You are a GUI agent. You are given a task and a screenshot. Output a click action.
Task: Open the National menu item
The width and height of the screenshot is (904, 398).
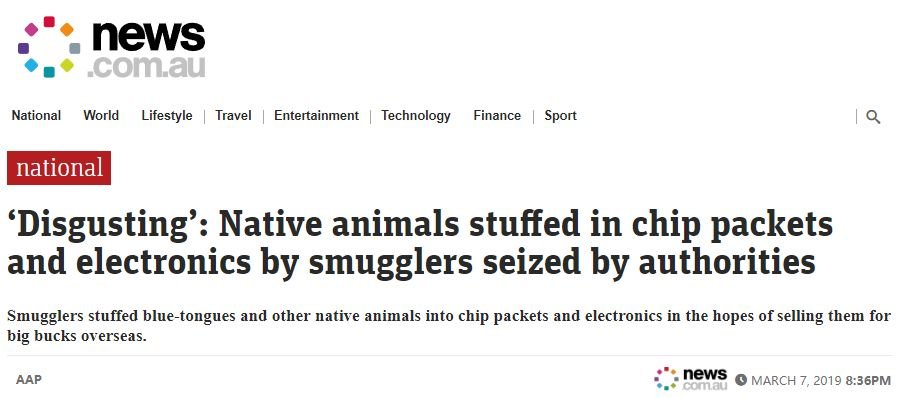click(x=36, y=116)
